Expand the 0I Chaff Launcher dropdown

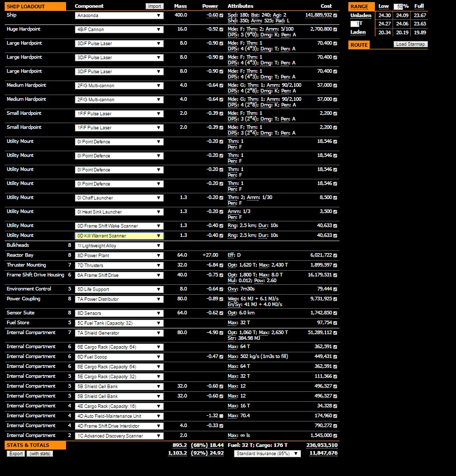(x=119, y=198)
